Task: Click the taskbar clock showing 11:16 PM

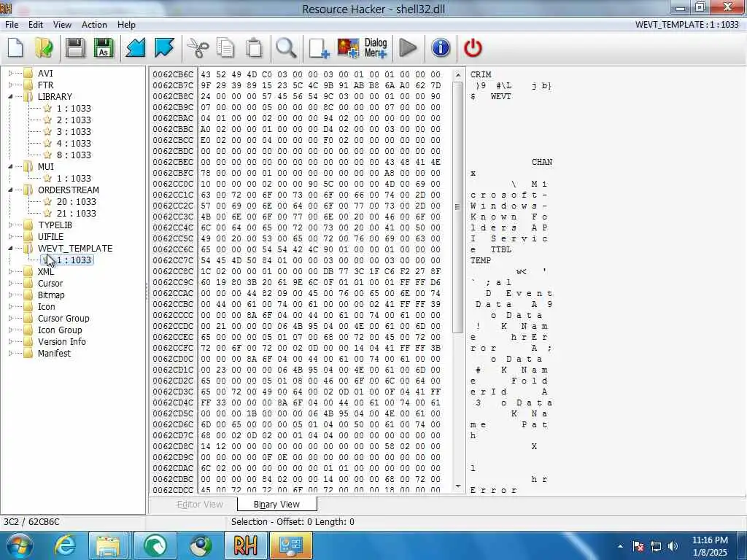Action: tap(710, 546)
